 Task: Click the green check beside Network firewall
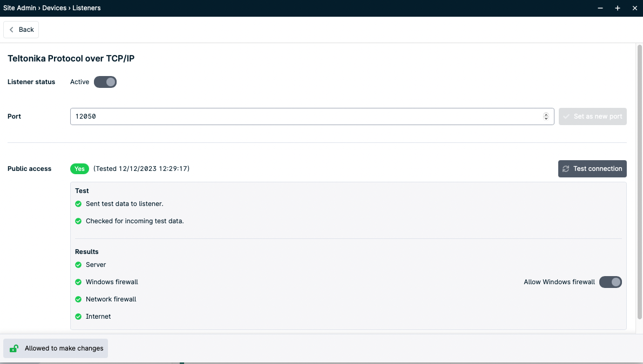tap(78, 299)
